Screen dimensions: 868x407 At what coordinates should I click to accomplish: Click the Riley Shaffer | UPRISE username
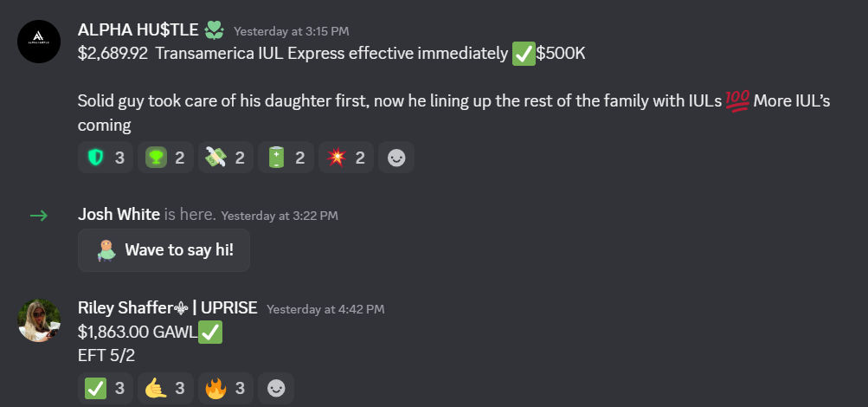(166, 308)
